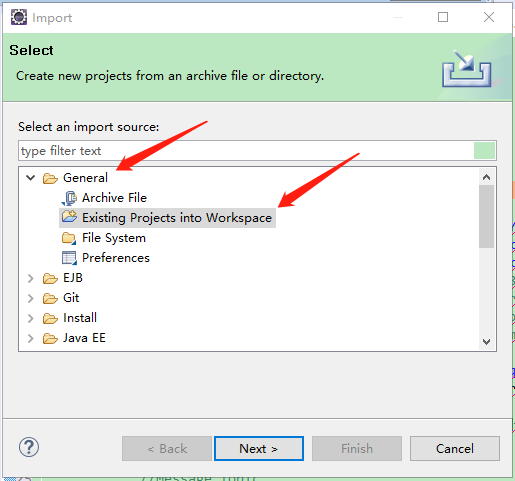Click the tree scrollbar down arrow
Image resolution: width=515 pixels, height=481 pixels.
point(486,341)
